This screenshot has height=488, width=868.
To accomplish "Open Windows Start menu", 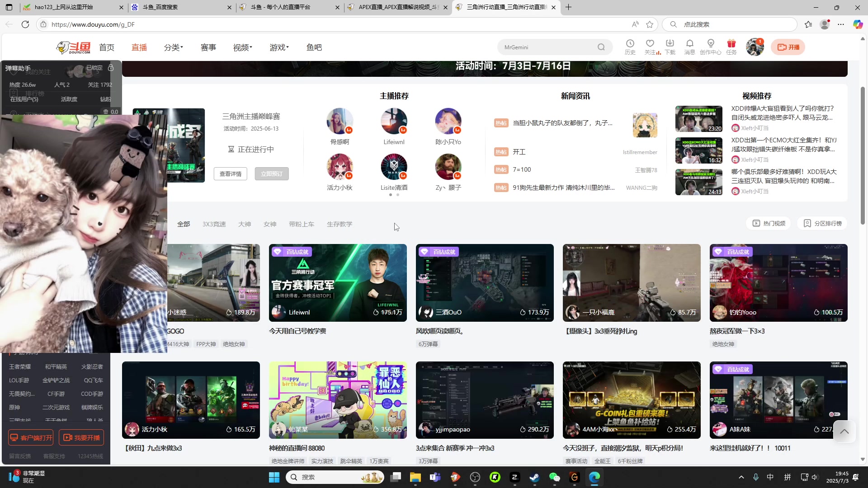I will pos(274,477).
